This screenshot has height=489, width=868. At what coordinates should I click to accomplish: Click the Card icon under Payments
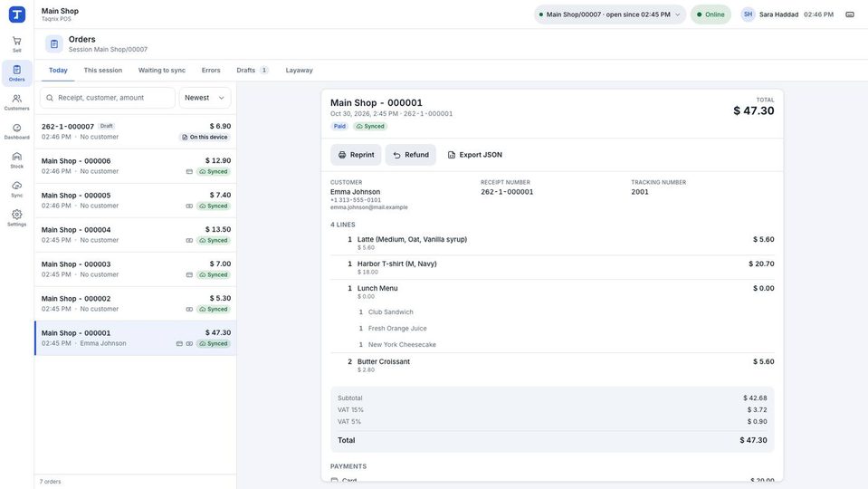(334, 480)
